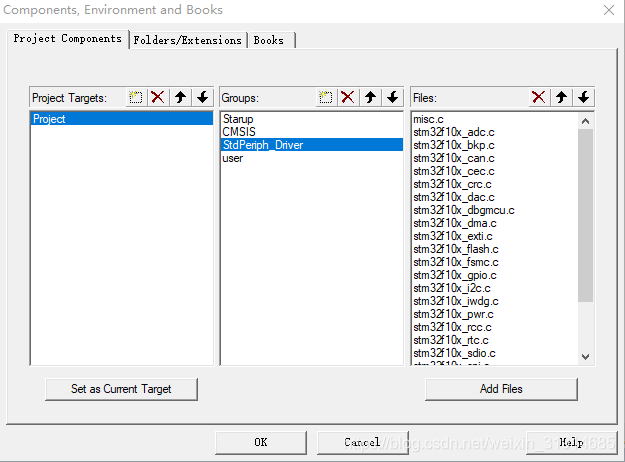The image size is (625, 462).
Task: Move project target down
Action: (x=202, y=97)
